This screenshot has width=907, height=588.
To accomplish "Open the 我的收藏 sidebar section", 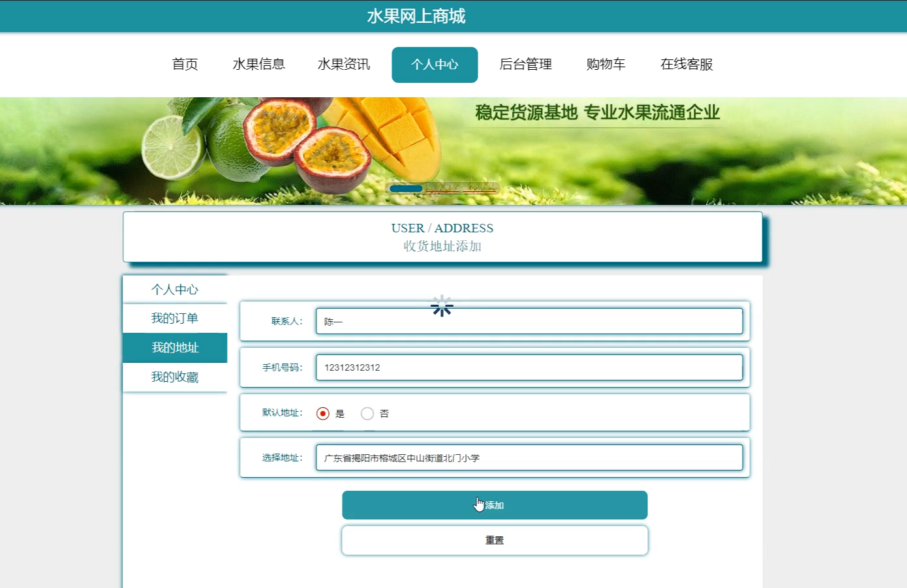I will pos(175,377).
